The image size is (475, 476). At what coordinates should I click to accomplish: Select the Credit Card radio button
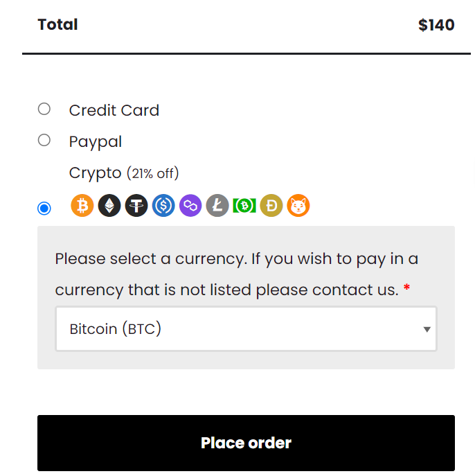click(44, 109)
